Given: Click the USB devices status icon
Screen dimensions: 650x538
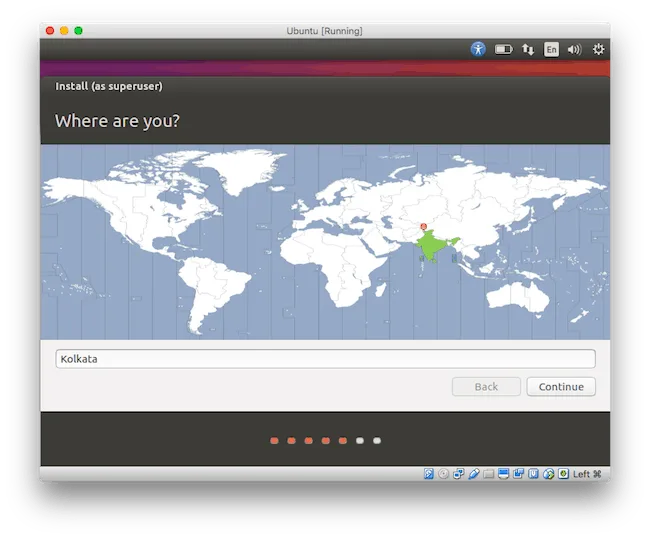Looking at the screenshot, I should [x=473, y=474].
